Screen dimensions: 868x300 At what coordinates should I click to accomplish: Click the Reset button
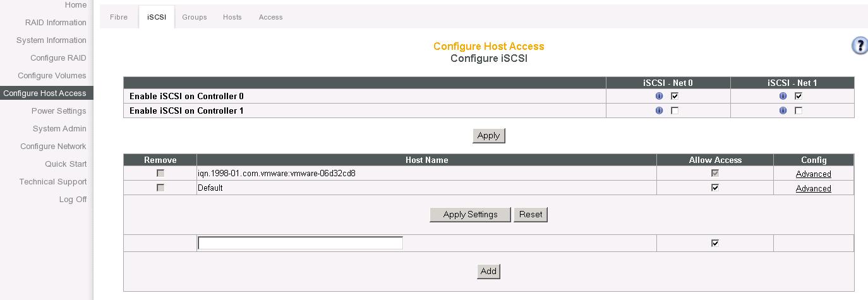click(x=531, y=215)
